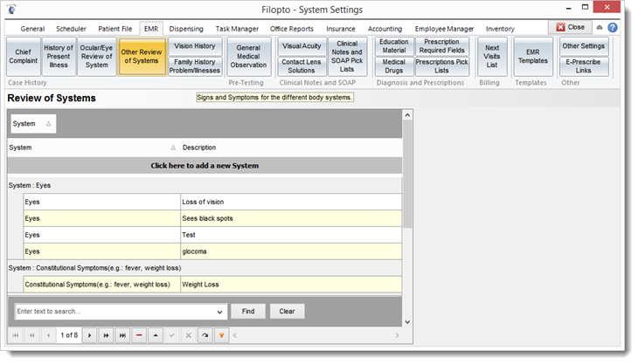Open the search text dropdown arrow

[219, 312]
